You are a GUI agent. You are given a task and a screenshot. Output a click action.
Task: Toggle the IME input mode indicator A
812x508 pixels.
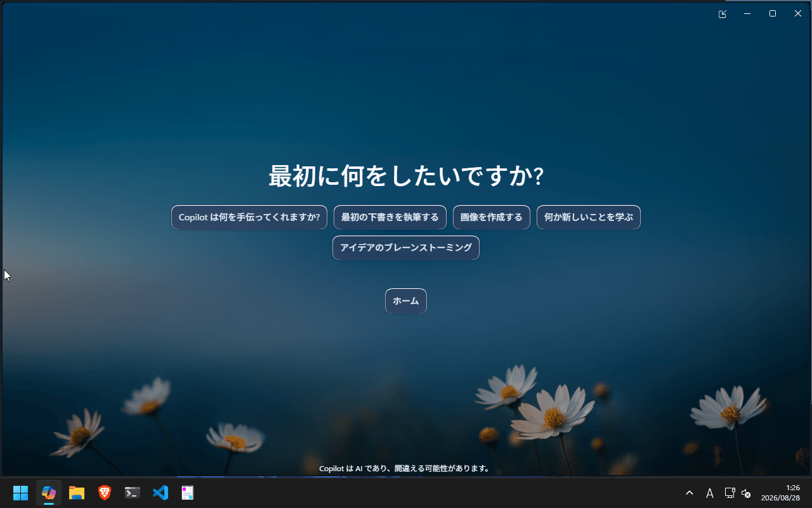point(710,493)
